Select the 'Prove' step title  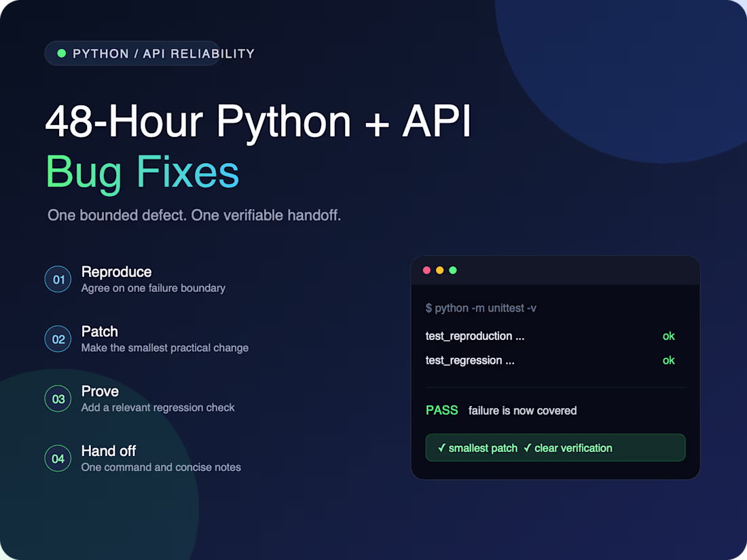tap(100, 392)
